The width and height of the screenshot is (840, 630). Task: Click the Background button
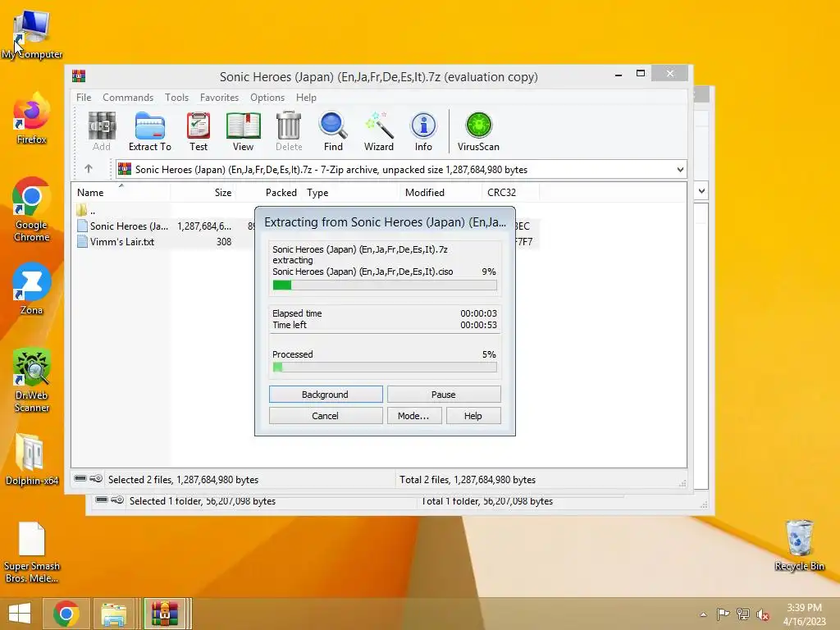pyautogui.click(x=326, y=395)
